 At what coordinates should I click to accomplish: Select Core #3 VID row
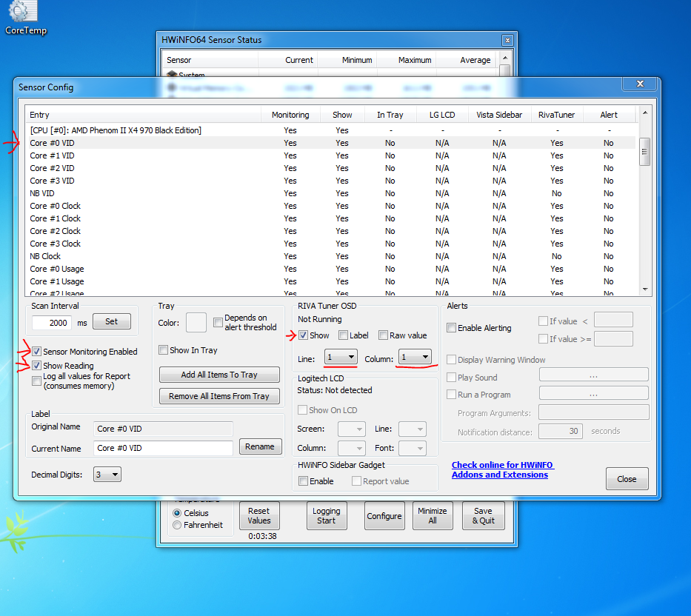(330, 181)
